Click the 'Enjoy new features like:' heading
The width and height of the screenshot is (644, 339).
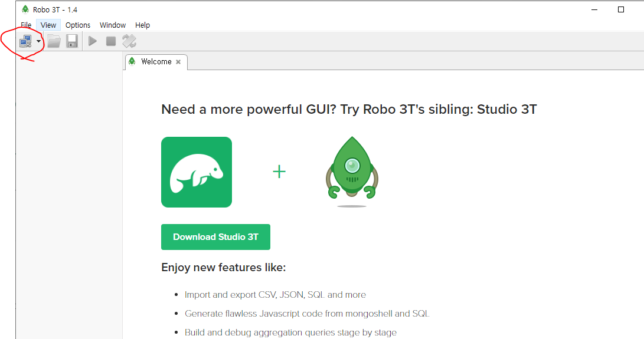[224, 268]
